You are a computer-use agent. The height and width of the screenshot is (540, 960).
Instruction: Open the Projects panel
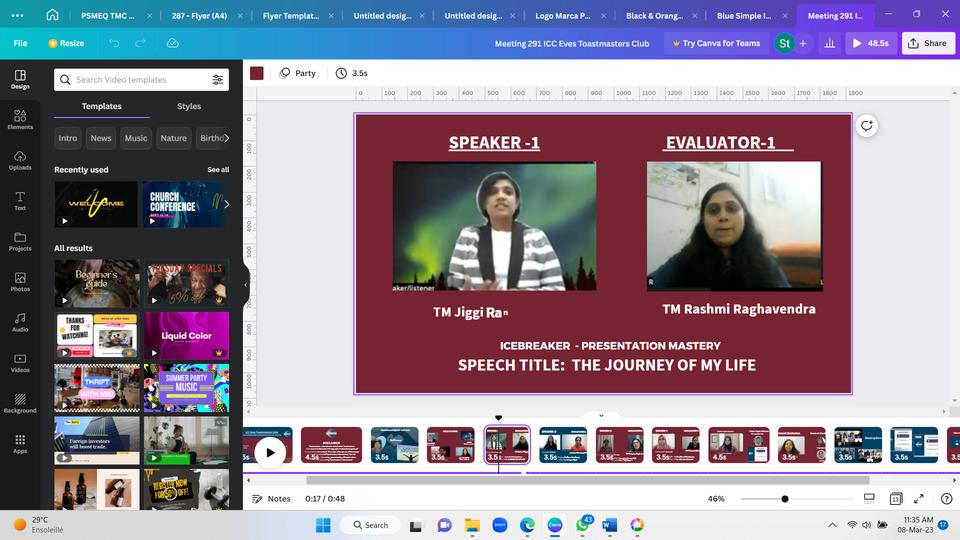pos(20,241)
